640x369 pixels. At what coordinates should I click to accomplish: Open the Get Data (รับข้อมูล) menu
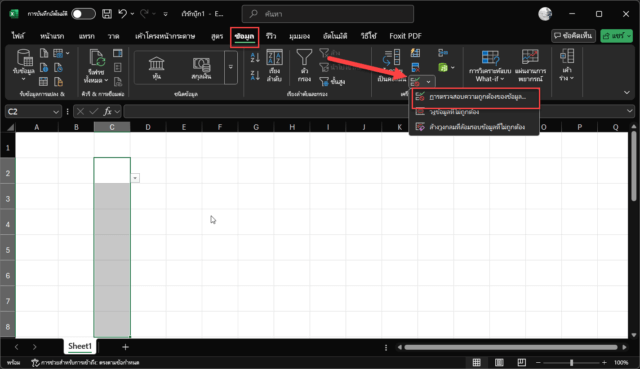pos(24,64)
